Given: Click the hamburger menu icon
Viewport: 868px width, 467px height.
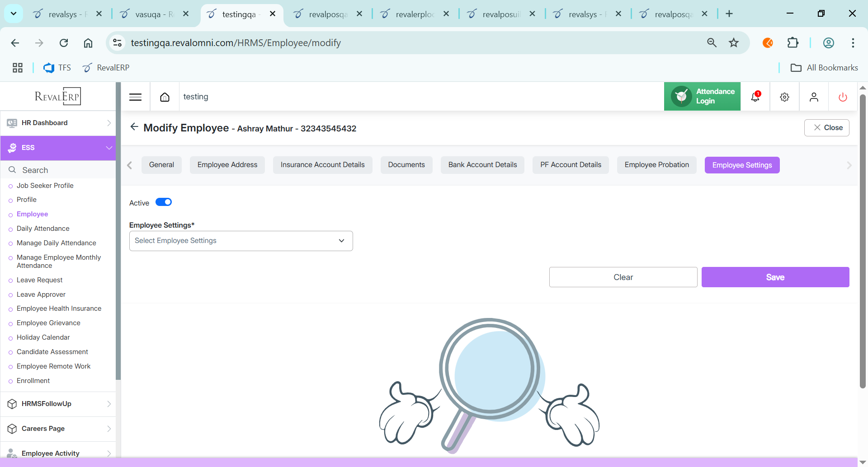Looking at the screenshot, I should click(135, 97).
